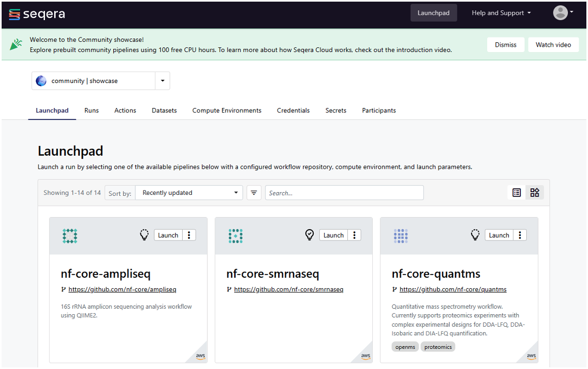588x369 pixels.
Task: Click the lightbulb icon on the nf-core-quantms card
Action: pos(475,234)
